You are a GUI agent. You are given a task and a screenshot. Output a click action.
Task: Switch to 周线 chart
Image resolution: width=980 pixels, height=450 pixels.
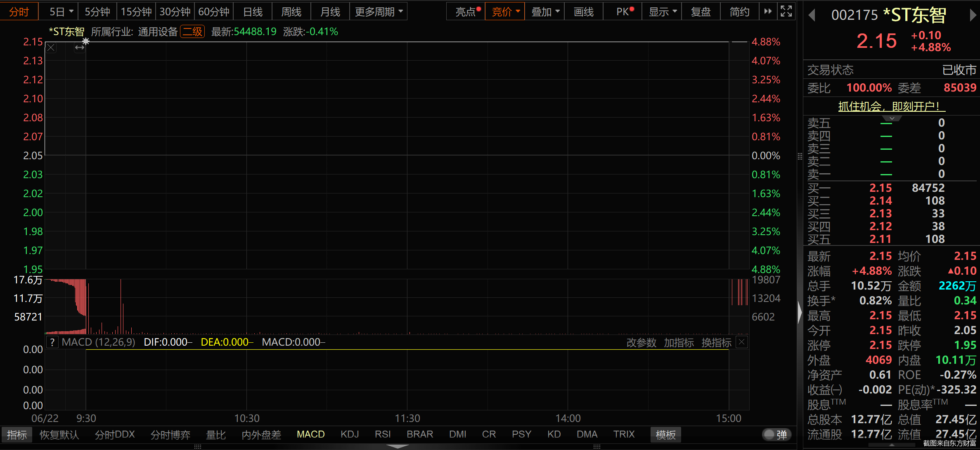[291, 12]
